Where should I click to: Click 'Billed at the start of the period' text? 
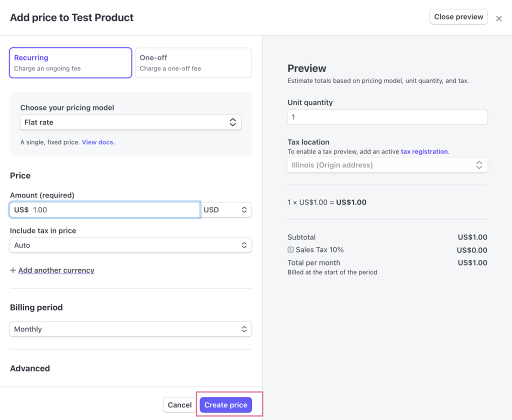tap(332, 272)
